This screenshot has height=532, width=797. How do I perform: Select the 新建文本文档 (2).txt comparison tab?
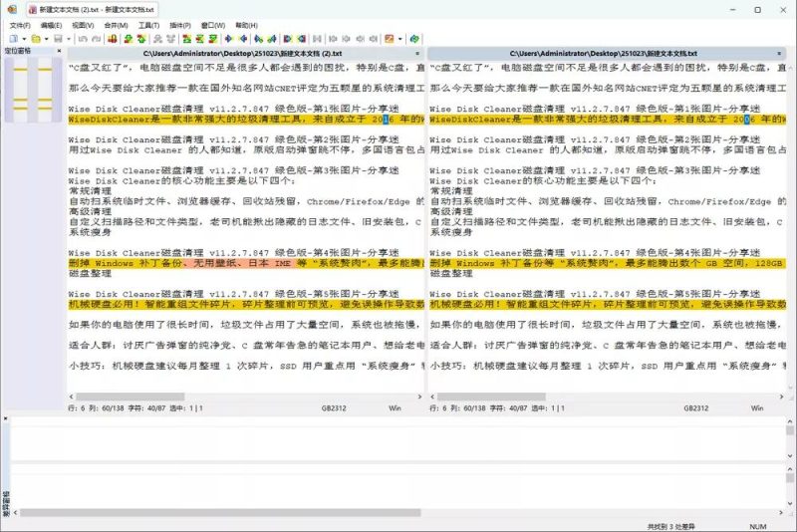coord(92,10)
